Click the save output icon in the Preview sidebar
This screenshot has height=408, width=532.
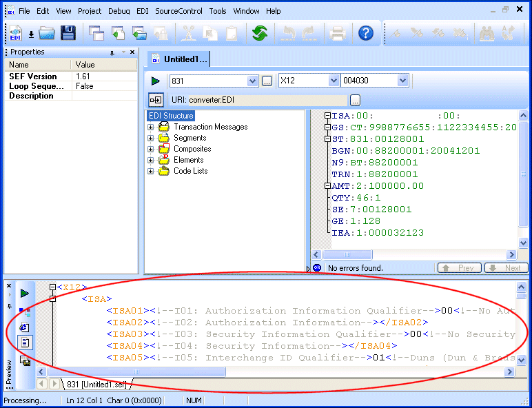click(x=25, y=360)
